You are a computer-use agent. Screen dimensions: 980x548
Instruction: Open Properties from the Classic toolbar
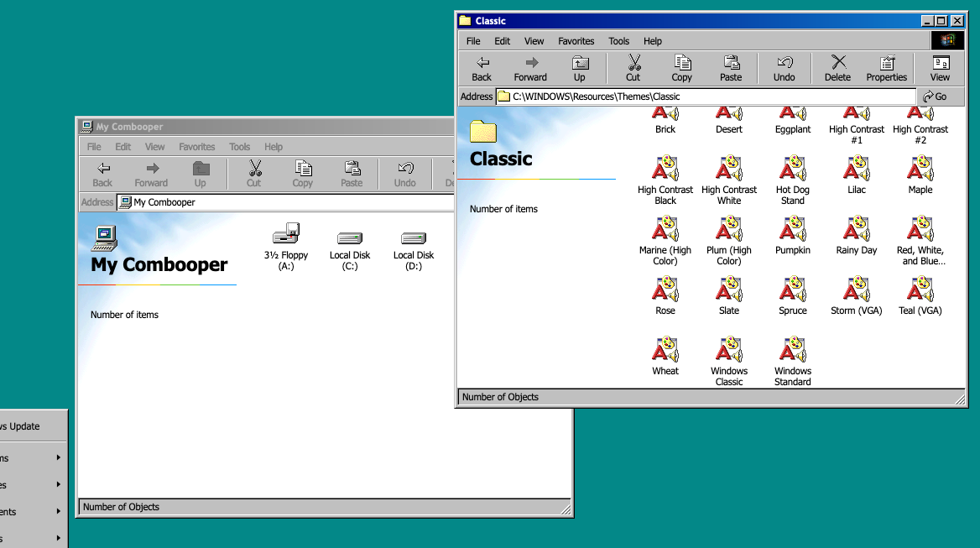pyautogui.click(x=887, y=68)
